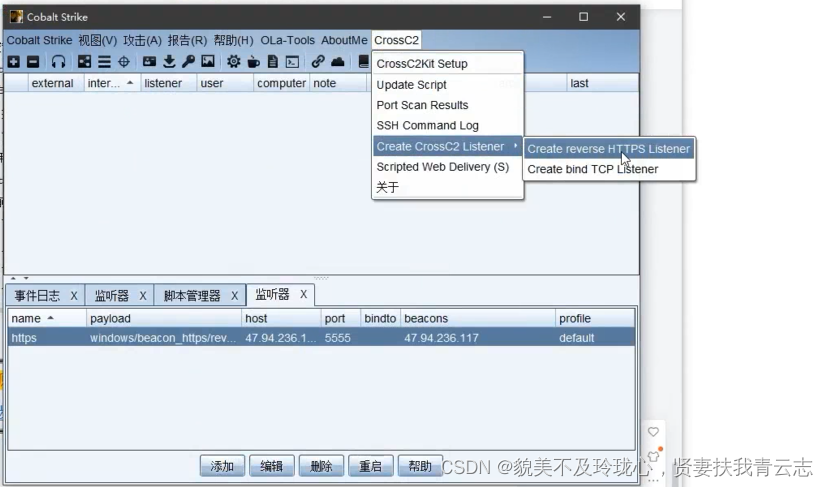Viewport: 828px width, 487px height.
Task: Show targets via the crosshair icon
Action: (124, 62)
